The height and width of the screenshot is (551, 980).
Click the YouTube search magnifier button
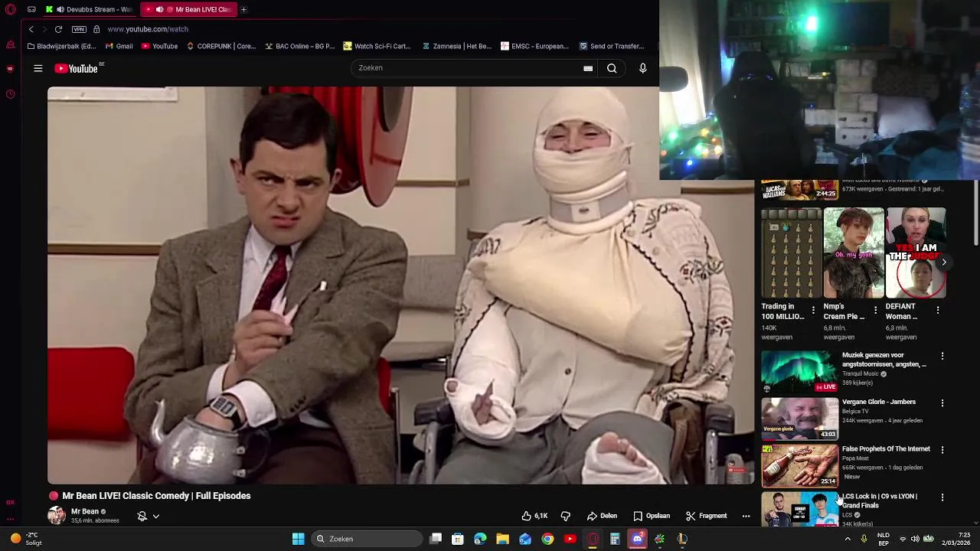pyautogui.click(x=612, y=68)
